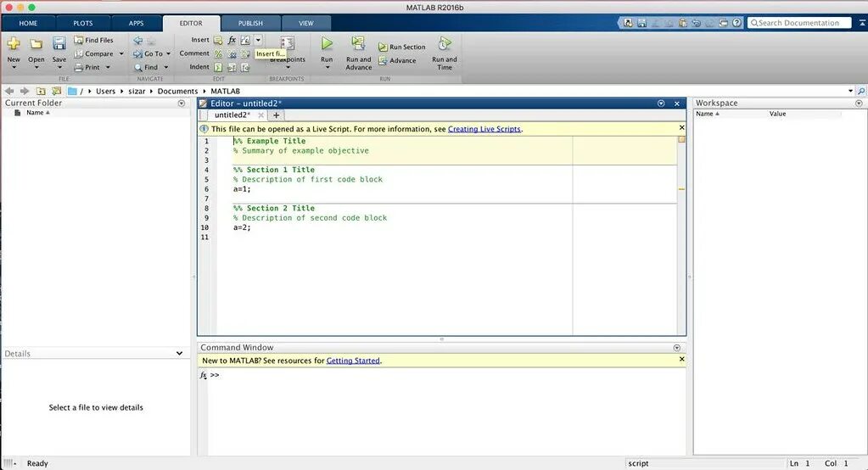The image size is (868, 470).
Task: Click the New file plus icon
Action: click(x=14, y=44)
